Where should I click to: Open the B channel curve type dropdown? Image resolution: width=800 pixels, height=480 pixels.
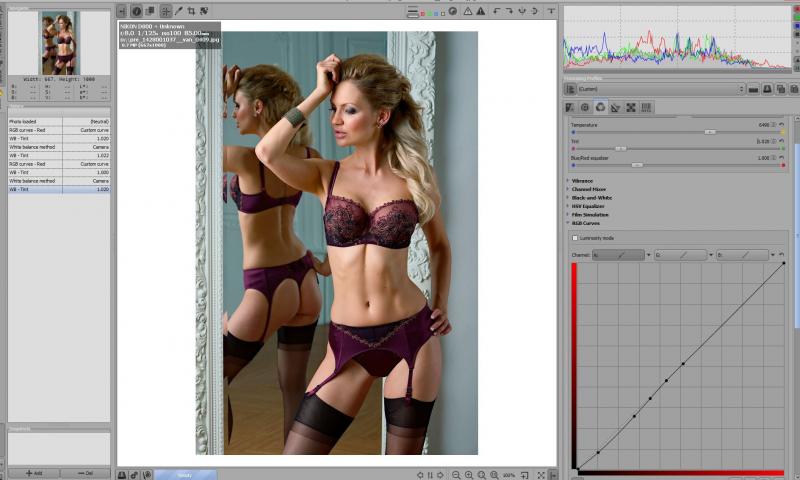pyautogui.click(x=772, y=255)
